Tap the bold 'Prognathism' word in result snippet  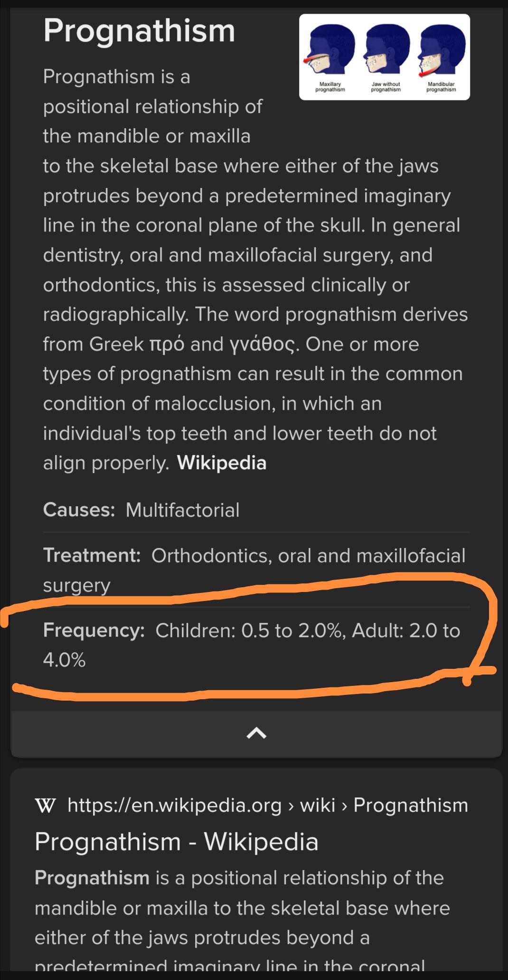92,878
